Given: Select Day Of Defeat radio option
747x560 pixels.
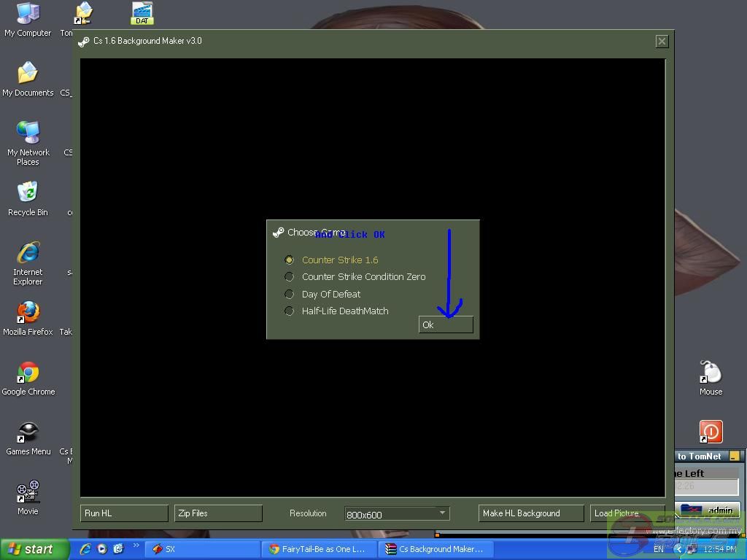Looking at the screenshot, I should point(290,294).
